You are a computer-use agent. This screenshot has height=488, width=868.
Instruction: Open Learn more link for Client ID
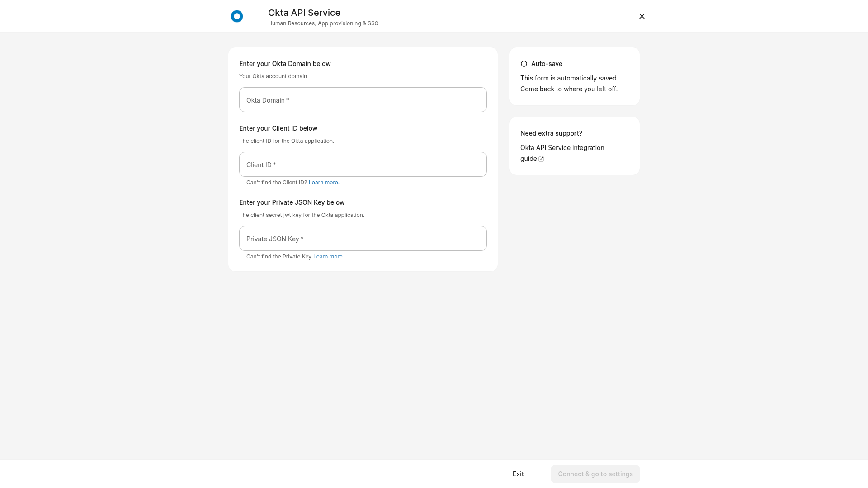(x=324, y=183)
